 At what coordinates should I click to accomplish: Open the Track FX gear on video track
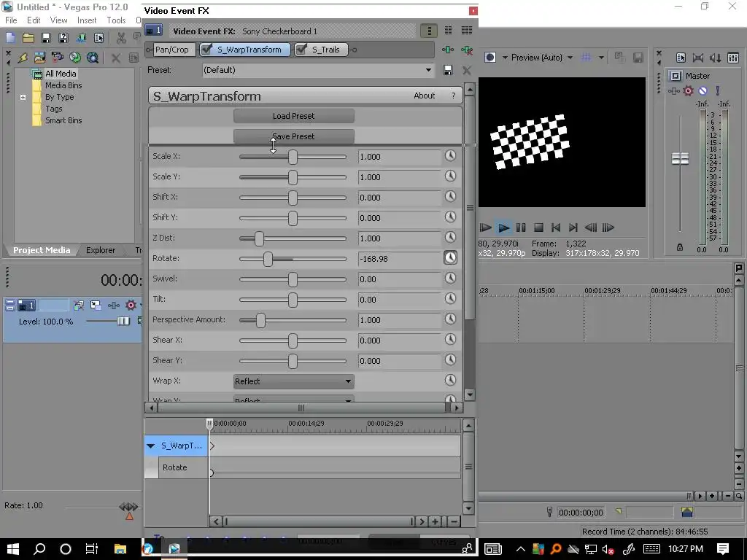(x=131, y=305)
